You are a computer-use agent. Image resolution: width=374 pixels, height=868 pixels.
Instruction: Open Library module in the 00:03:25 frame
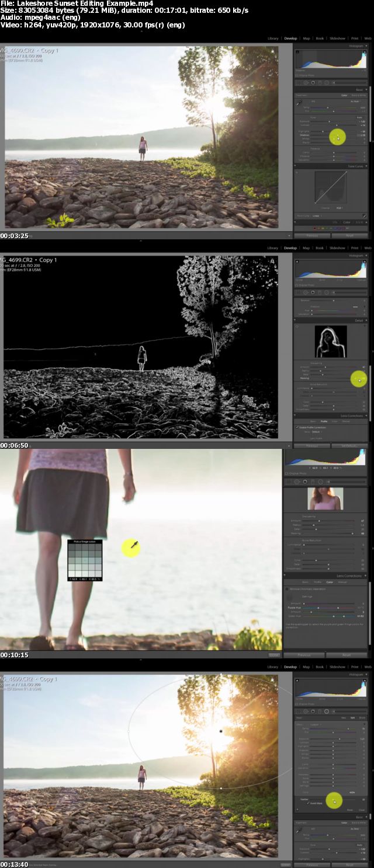[x=273, y=37]
